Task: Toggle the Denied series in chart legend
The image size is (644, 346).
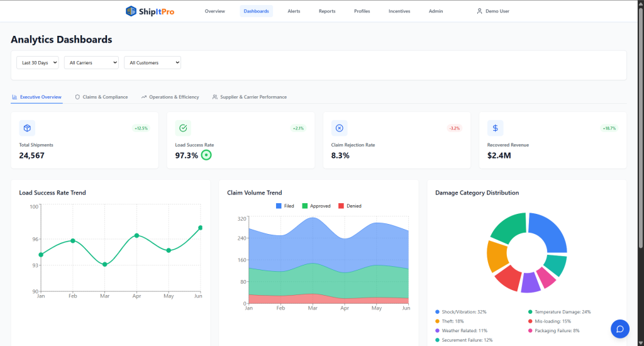Action: coord(350,206)
